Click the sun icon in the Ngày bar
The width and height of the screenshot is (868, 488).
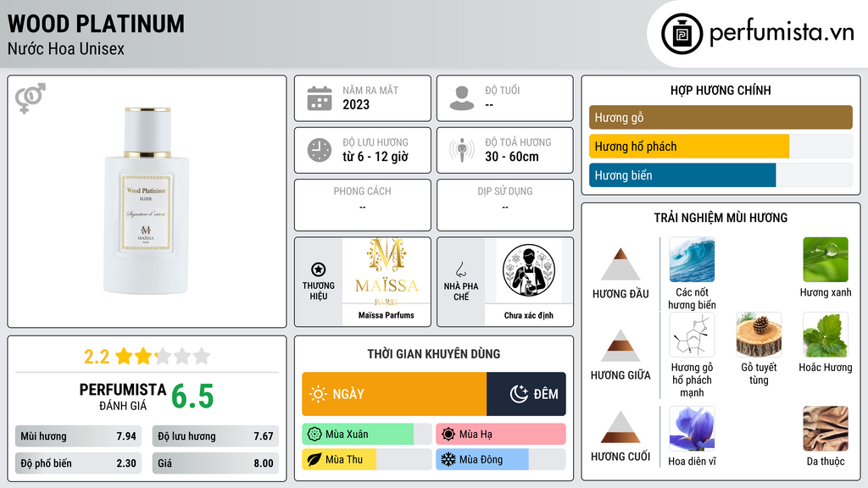tap(319, 394)
